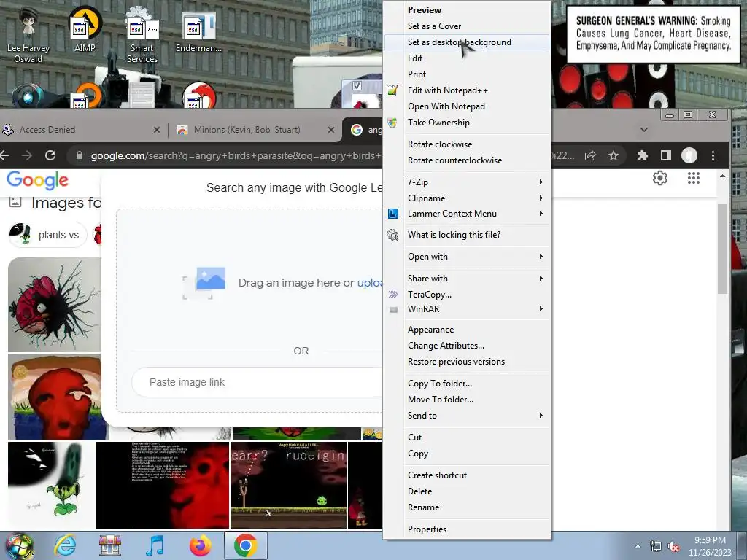Image resolution: width=747 pixels, height=560 pixels.
Task: Switch to Access Denied tab
Action: (x=82, y=130)
